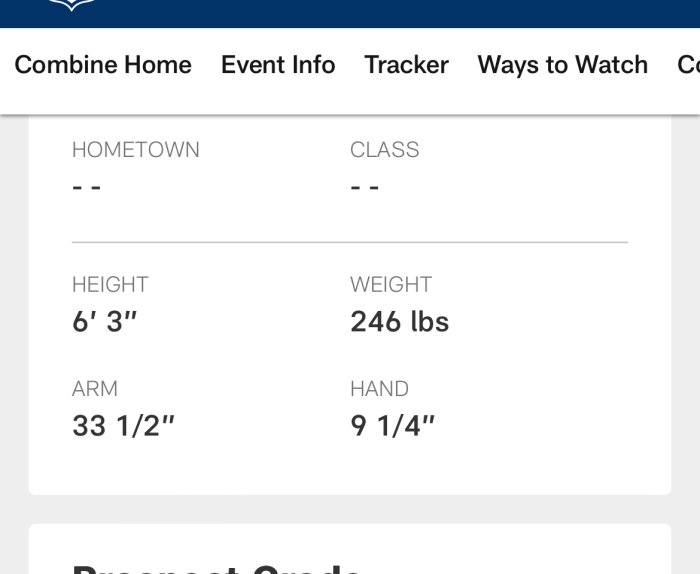Select the 9 1/4" hand measurement
The image size is (700, 574).
(x=392, y=425)
